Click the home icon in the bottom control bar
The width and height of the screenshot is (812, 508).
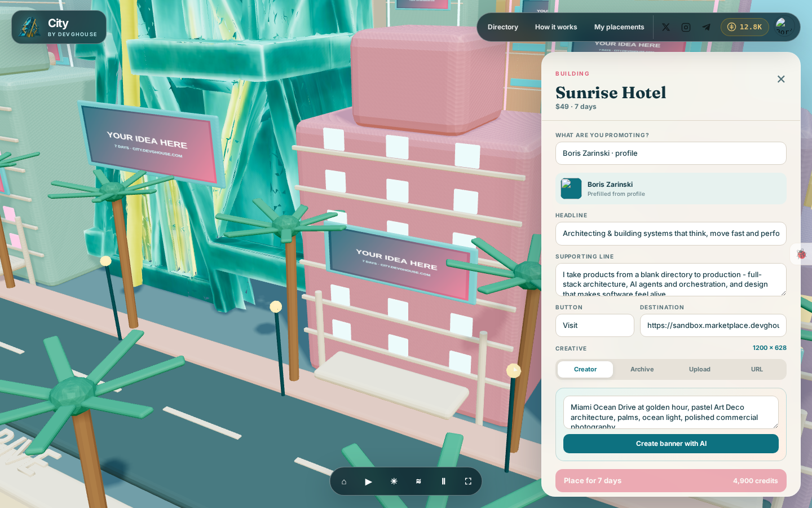pyautogui.click(x=344, y=481)
